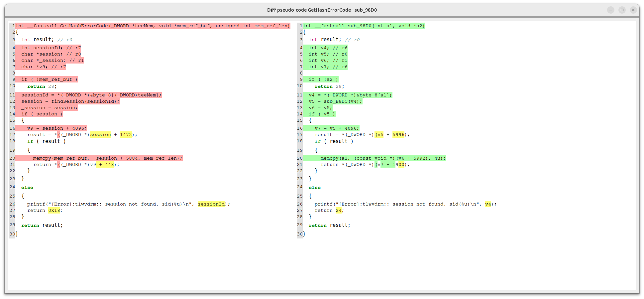Click the GetHashErrorCode function signature line
The height and width of the screenshot is (299, 644).
(x=153, y=26)
